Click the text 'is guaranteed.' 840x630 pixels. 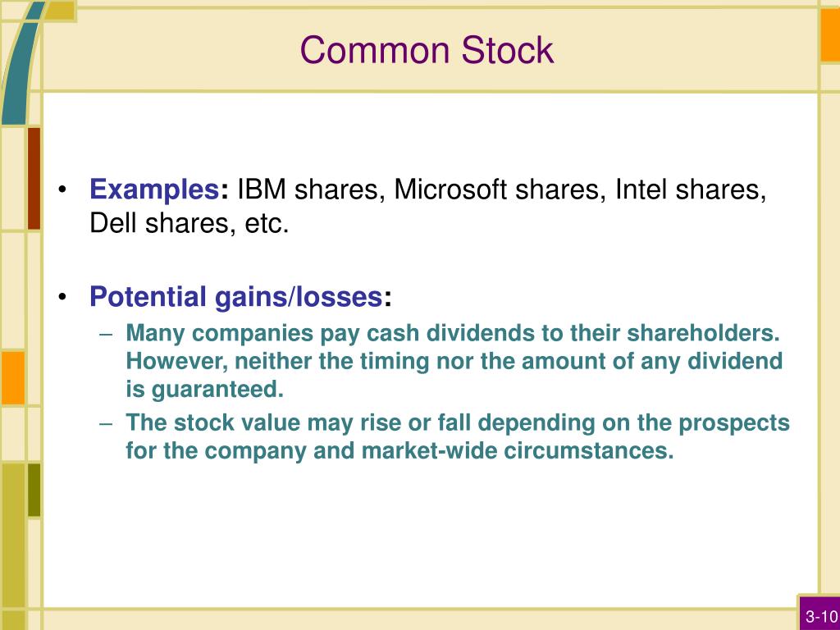(204, 389)
